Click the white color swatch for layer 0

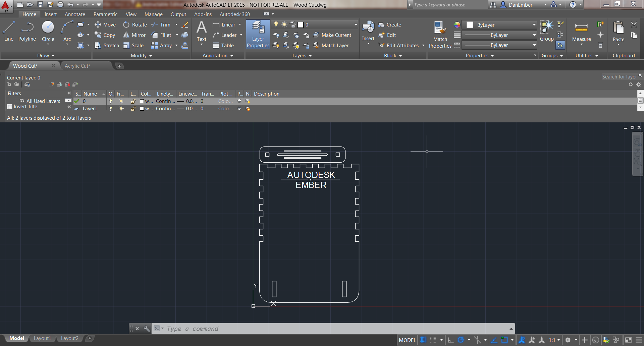(142, 101)
